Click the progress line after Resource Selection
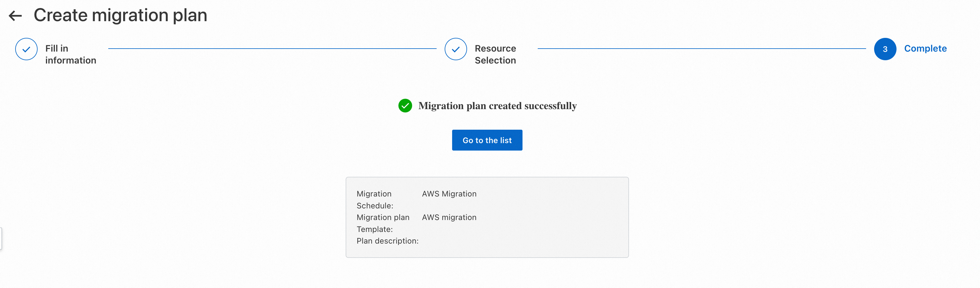980x288 pixels. (x=701, y=49)
